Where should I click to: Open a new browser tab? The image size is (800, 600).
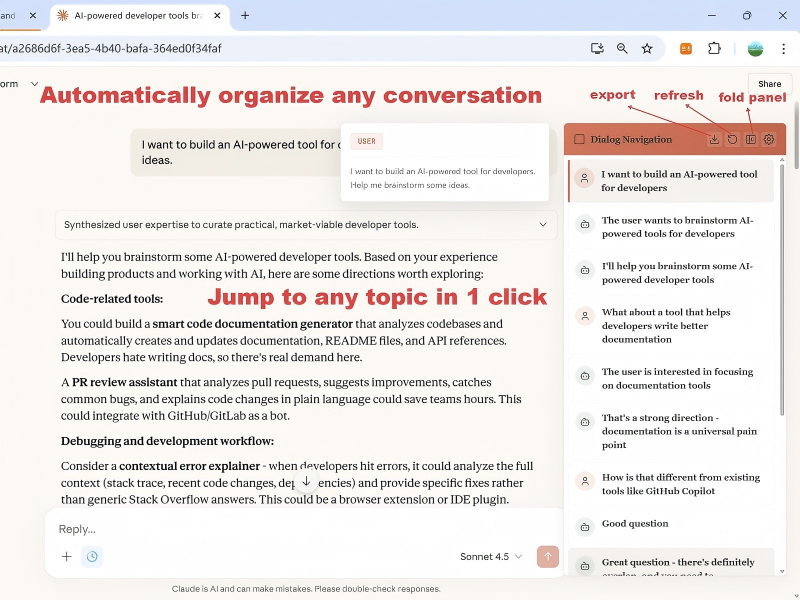(x=245, y=15)
